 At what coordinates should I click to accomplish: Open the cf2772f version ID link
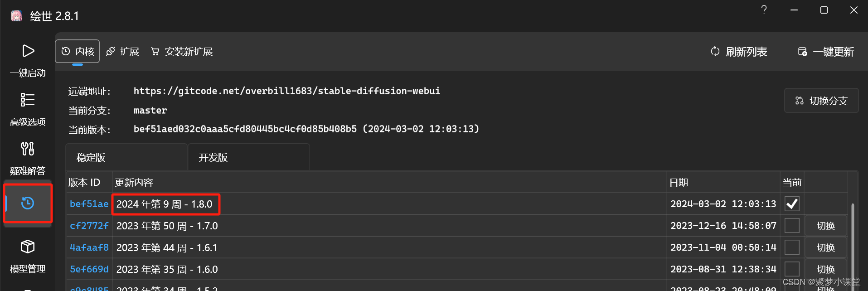[x=89, y=226]
